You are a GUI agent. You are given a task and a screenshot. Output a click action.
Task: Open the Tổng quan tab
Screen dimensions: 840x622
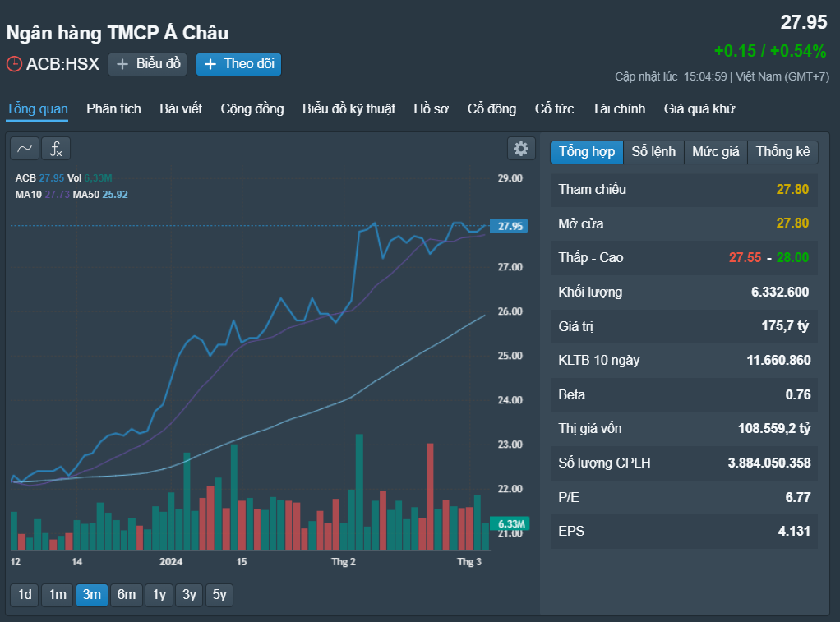coord(37,108)
